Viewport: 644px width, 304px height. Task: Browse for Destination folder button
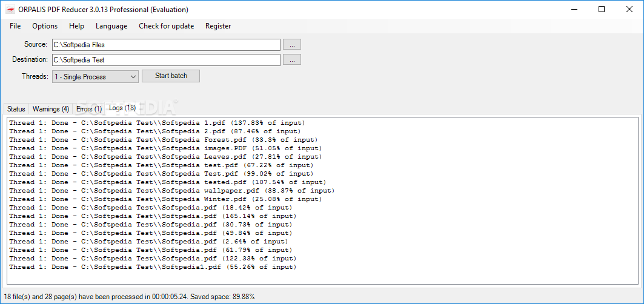tap(292, 59)
